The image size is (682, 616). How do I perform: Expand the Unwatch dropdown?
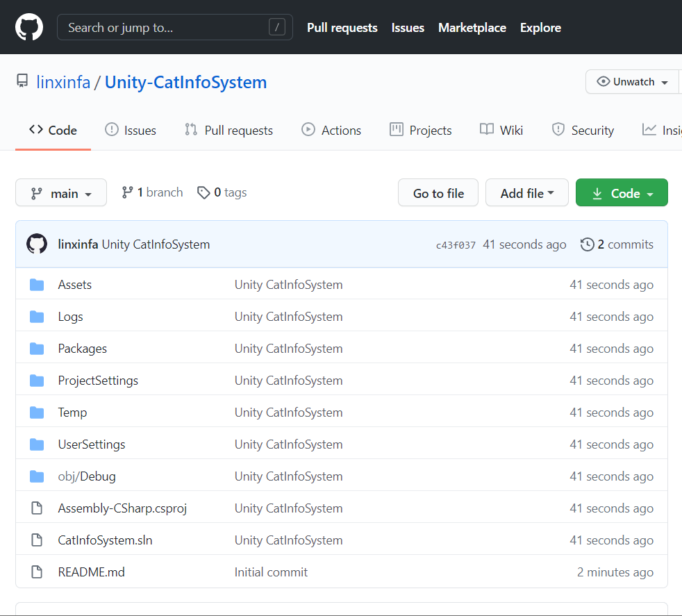tap(631, 82)
